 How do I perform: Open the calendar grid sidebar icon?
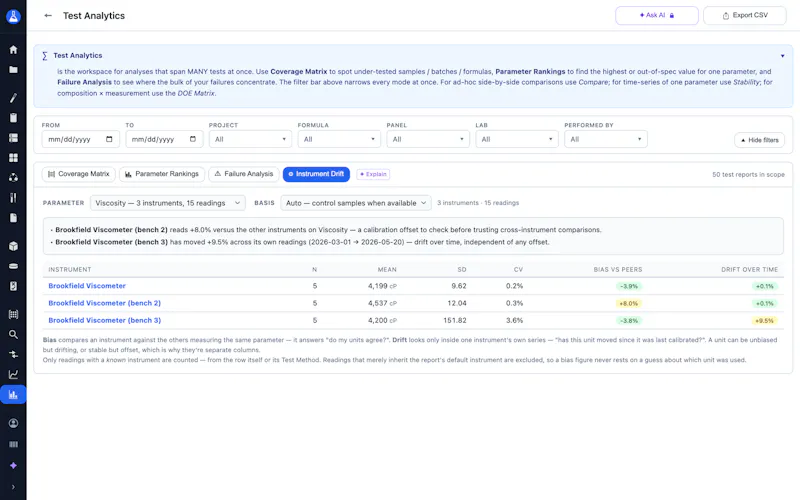coord(13,314)
